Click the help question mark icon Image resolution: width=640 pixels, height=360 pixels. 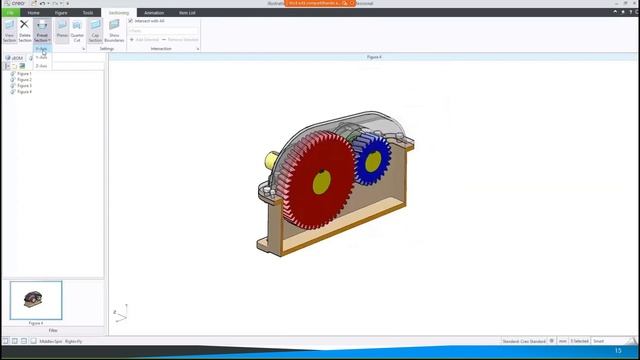point(631,12)
